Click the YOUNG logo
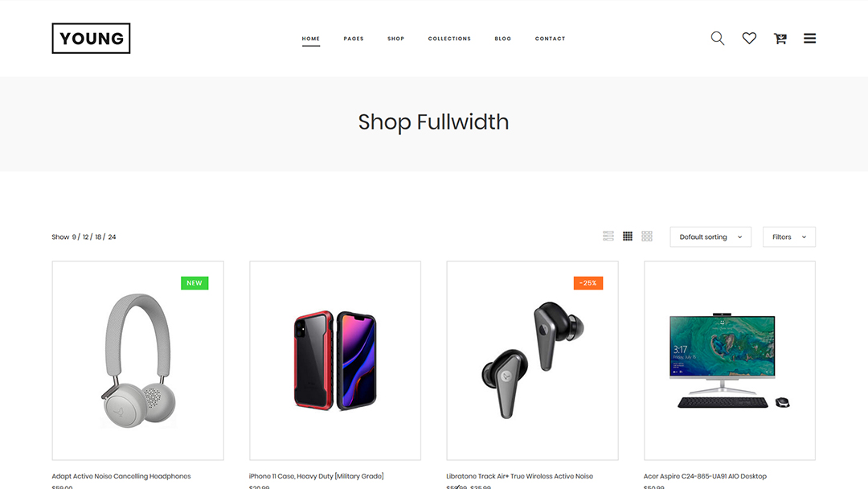Viewport: 868px width, 489px height. (x=92, y=39)
